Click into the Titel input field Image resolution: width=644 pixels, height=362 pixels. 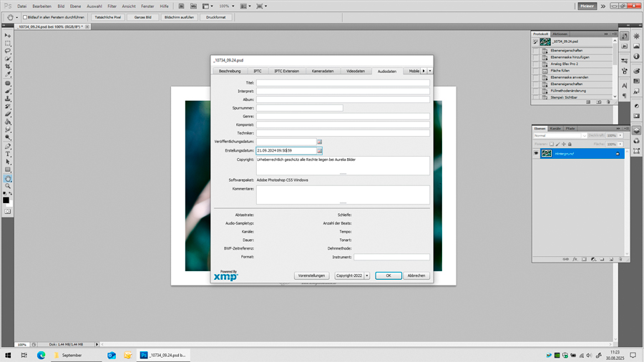[343, 83]
